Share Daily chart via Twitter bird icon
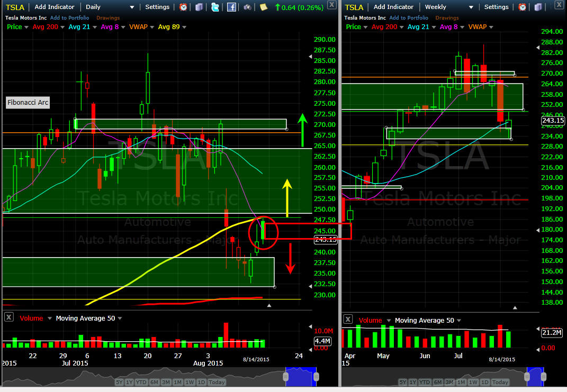567x392 pixels. pos(215,7)
